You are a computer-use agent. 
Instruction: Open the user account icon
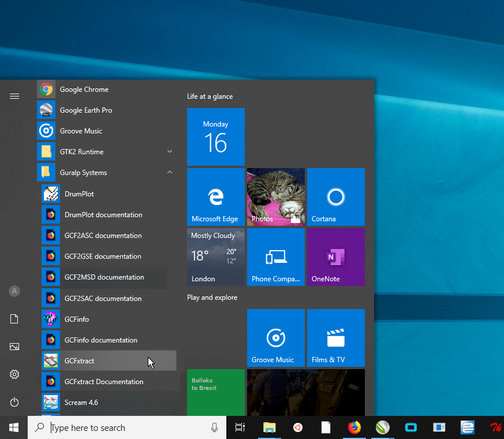14,291
